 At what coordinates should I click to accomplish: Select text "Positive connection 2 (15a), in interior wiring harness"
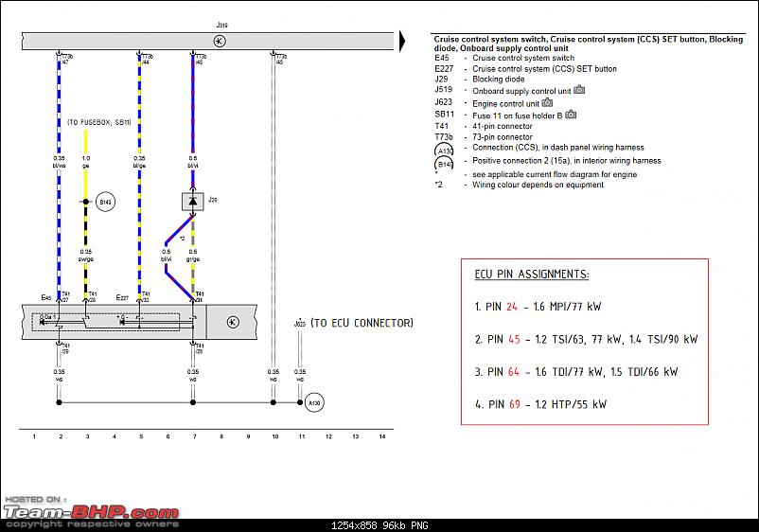coord(566,161)
